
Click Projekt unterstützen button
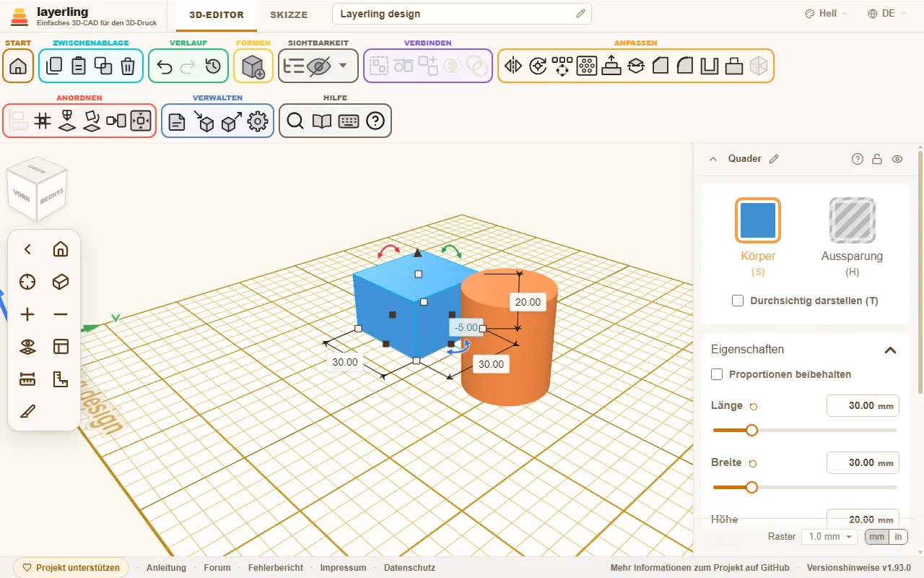pyautogui.click(x=71, y=568)
